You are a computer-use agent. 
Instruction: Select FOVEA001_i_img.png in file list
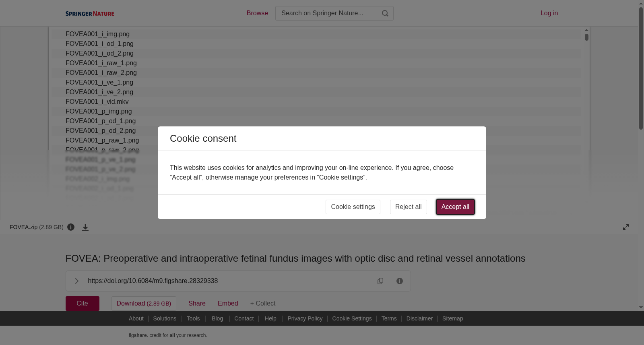pyautogui.click(x=316, y=34)
